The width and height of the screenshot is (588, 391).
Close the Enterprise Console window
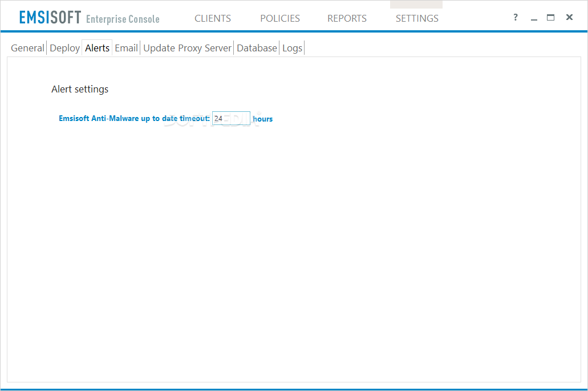(x=569, y=17)
